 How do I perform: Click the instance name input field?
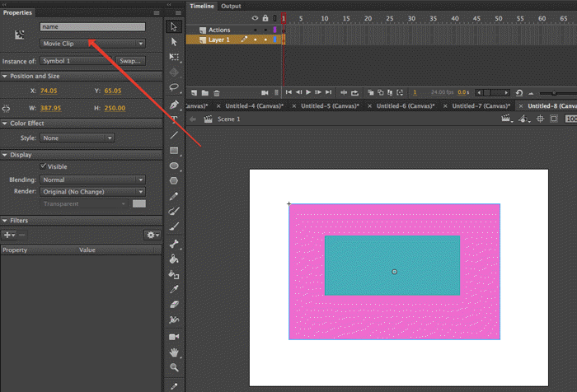click(92, 27)
